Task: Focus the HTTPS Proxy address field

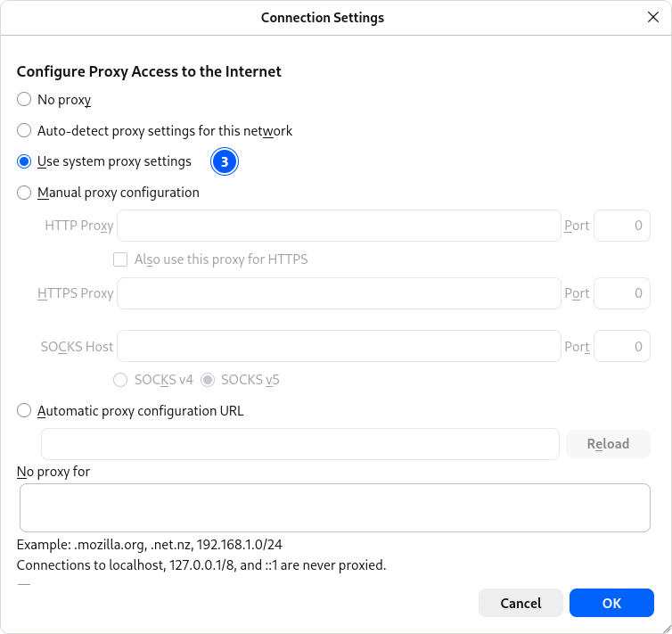Action: click(x=339, y=293)
